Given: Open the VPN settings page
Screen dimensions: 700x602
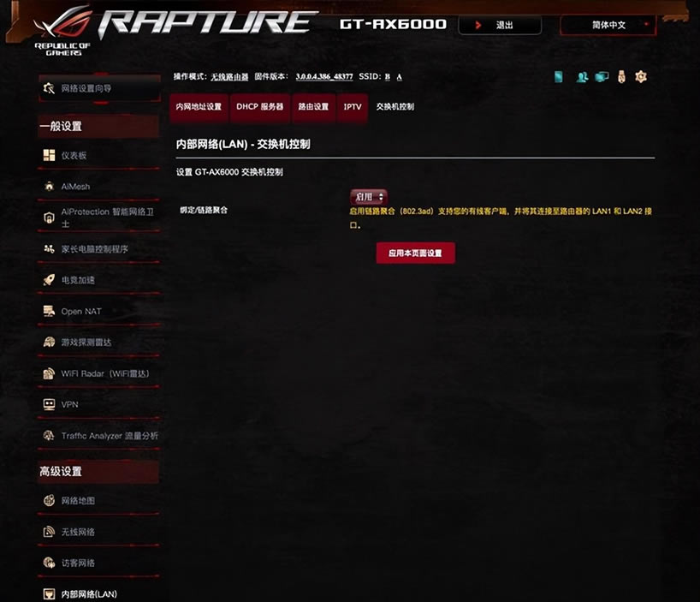Looking at the screenshot, I should click(99, 404).
